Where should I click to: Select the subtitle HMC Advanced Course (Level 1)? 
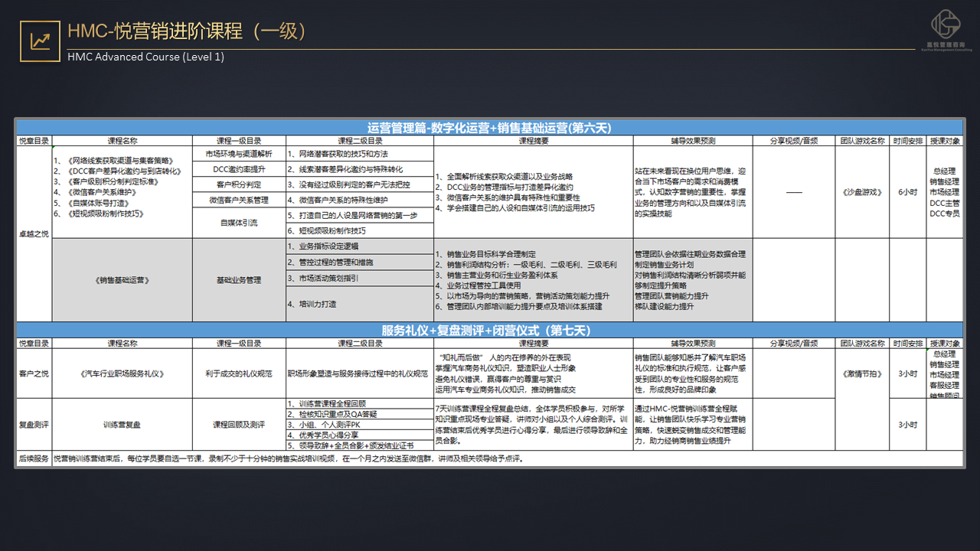click(x=145, y=57)
